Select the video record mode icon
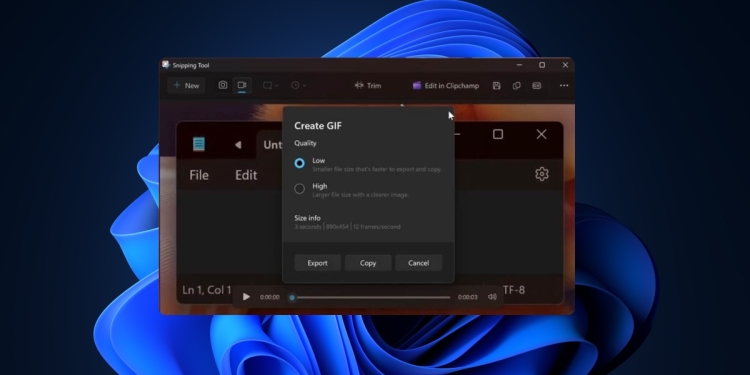This screenshot has width=750, height=375. (x=242, y=85)
